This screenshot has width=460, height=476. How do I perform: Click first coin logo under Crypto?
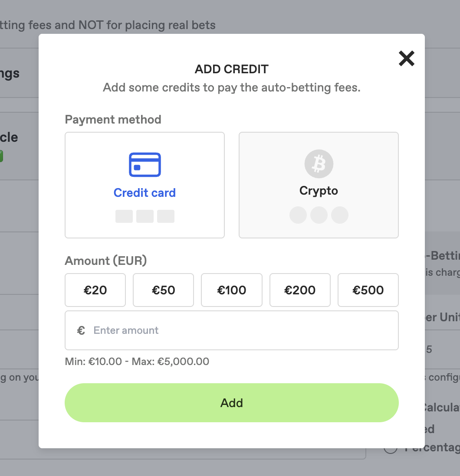[x=298, y=215]
